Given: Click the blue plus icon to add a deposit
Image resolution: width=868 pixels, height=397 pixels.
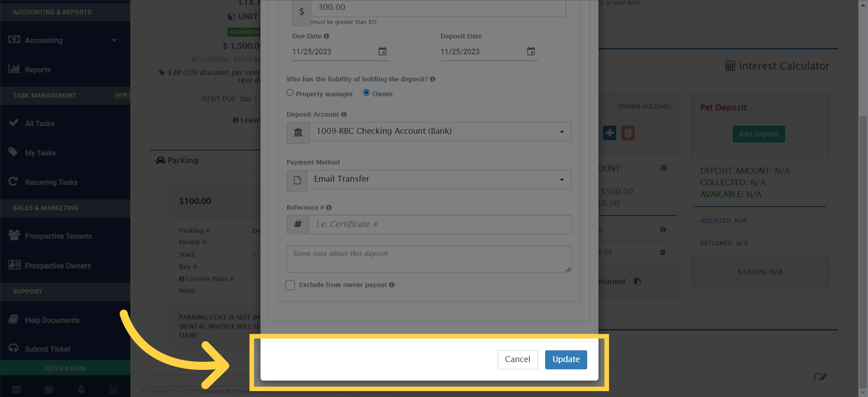Looking at the screenshot, I should click(x=609, y=133).
